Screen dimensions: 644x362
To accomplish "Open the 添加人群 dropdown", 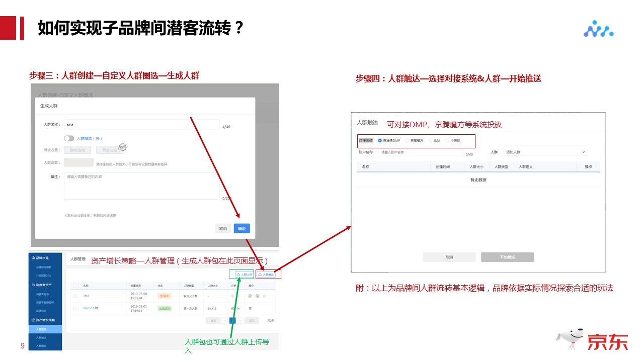I will tap(545, 152).
